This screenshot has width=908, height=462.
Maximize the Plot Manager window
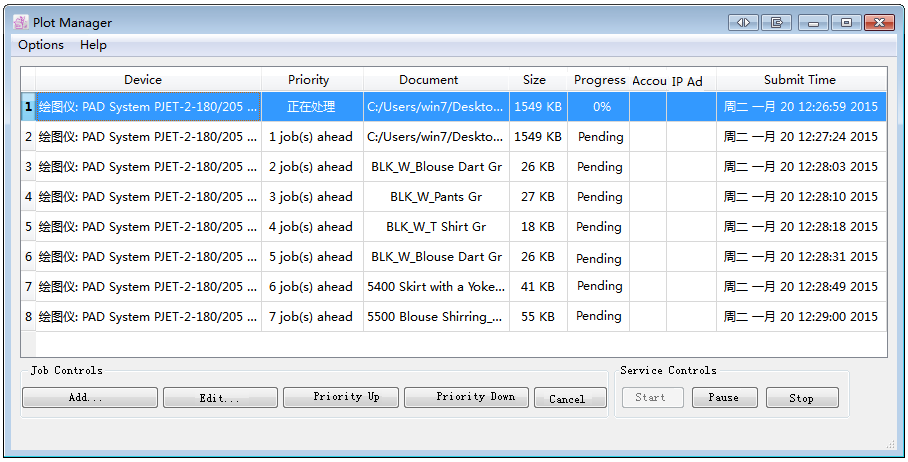pyautogui.click(x=846, y=22)
